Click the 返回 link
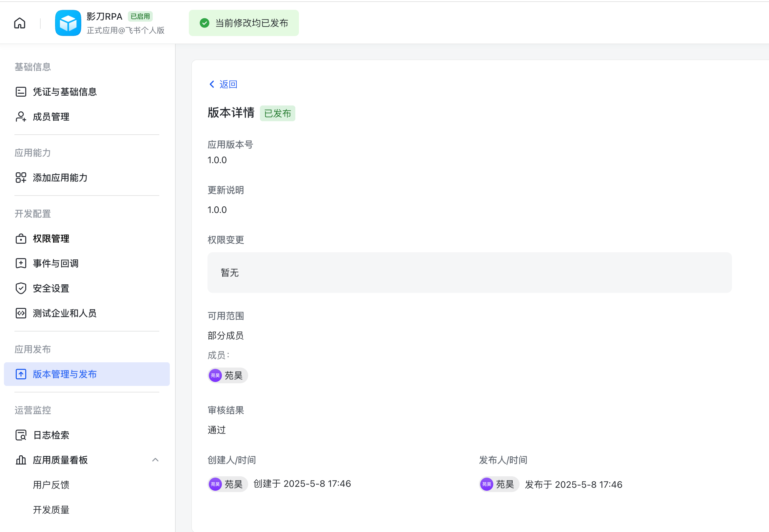 tap(228, 84)
